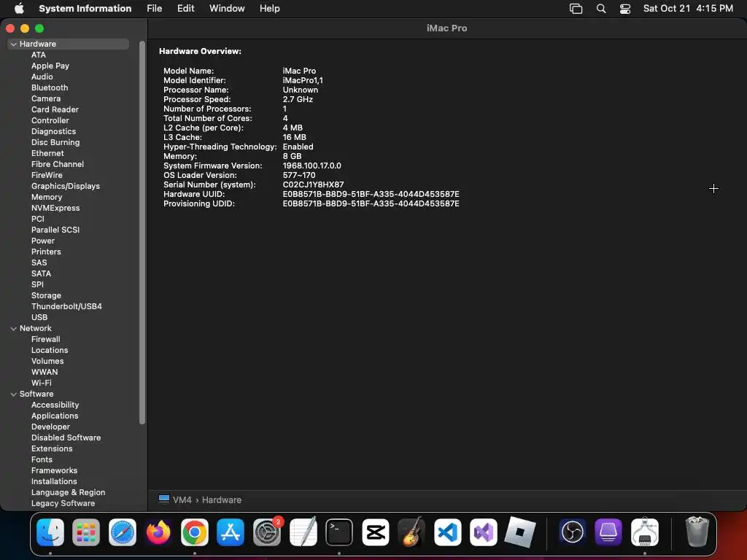This screenshot has height=560, width=747.
Task: Open Google Chrome in the Dock
Action: point(194,532)
